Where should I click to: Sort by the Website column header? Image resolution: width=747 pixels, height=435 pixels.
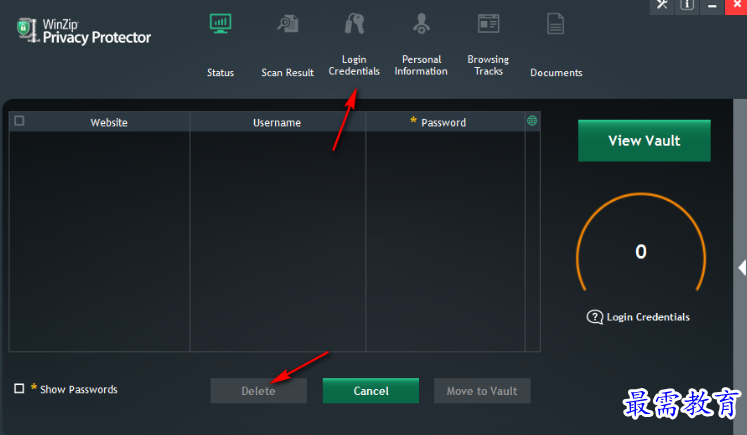click(x=109, y=122)
